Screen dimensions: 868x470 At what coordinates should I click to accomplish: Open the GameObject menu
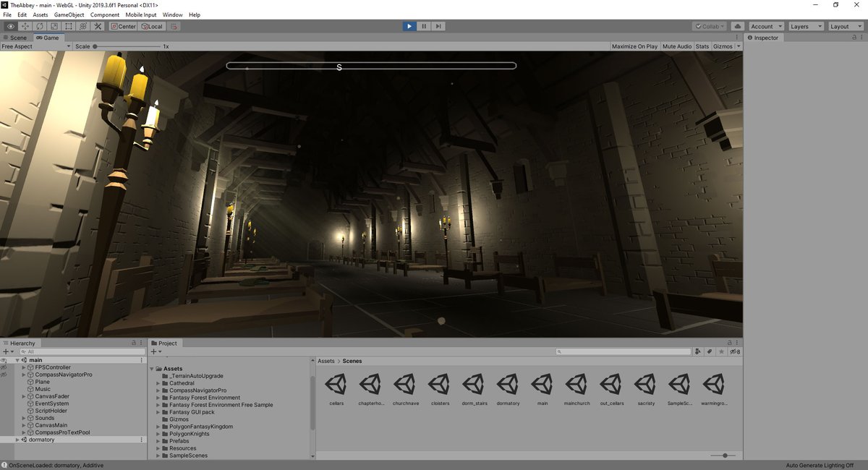(x=69, y=14)
